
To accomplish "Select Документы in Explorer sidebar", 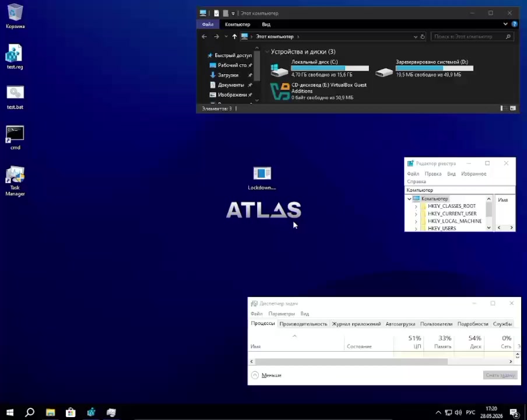I will click(231, 85).
